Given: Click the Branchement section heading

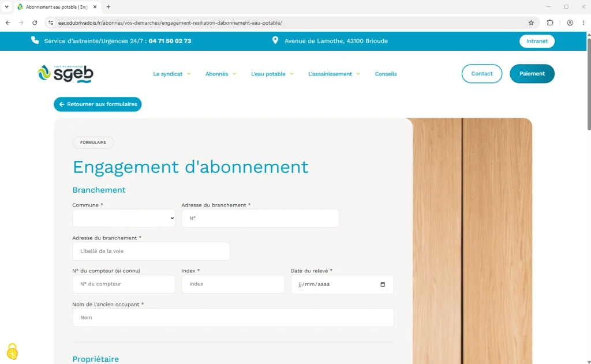Looking at the screenshot, I should (99, 190).
